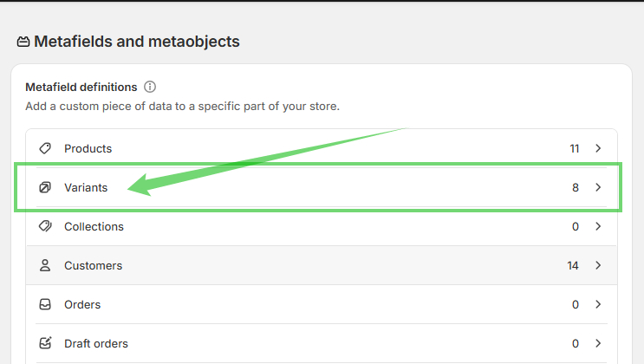Click the Customers person icon

click(x=46, y=265)
